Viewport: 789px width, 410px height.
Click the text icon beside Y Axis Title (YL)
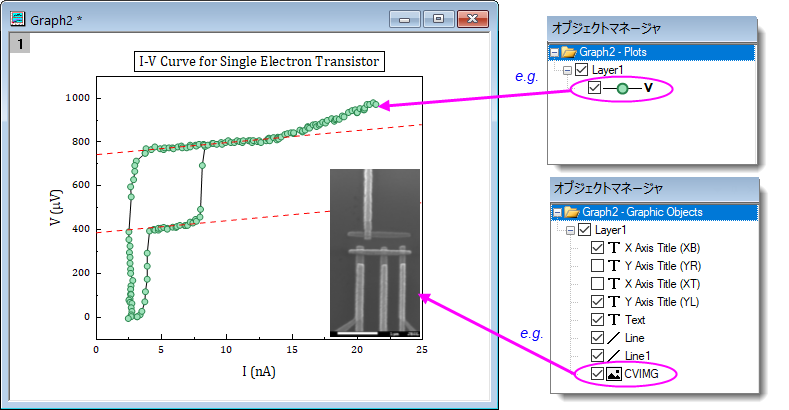613,301
